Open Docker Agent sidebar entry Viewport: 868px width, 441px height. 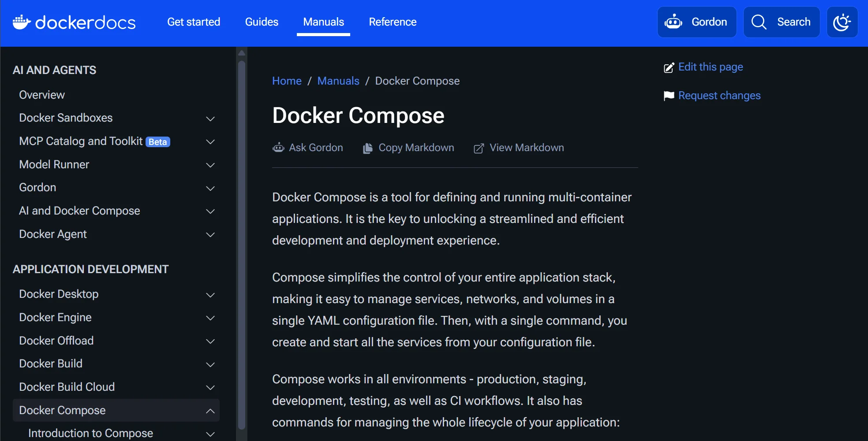pos(53,234)
